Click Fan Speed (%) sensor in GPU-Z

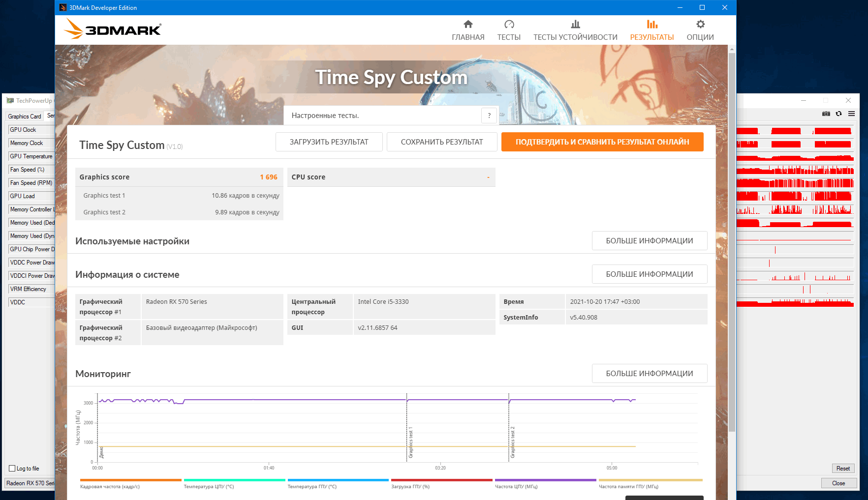coord(31,170)
